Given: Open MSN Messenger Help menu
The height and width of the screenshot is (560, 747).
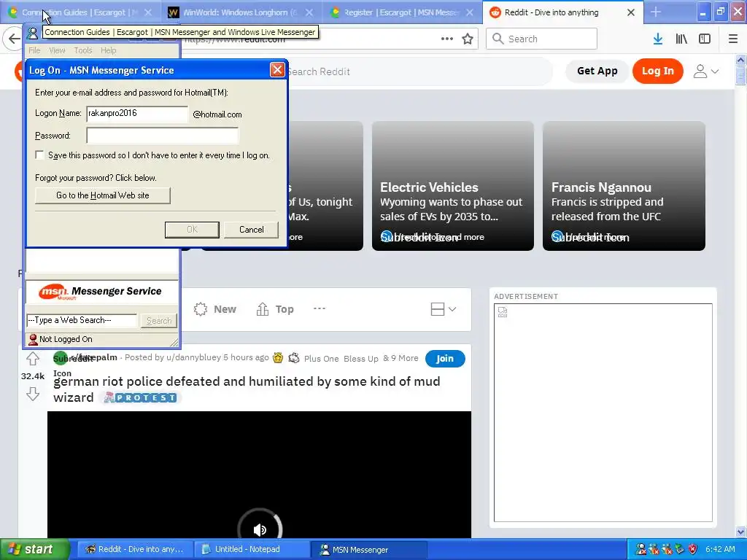Looking at the screenshot, I should 108,50.
